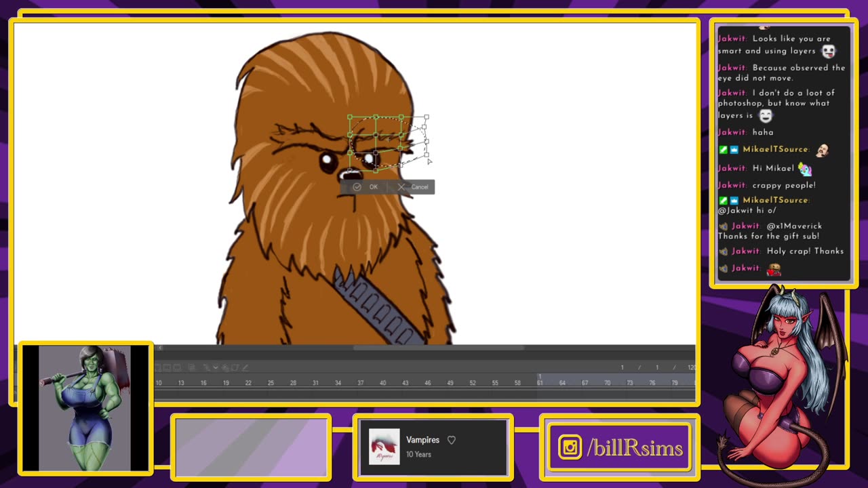The height and width of the screenshot is (488, 868).
Task: Jump to frame 10 on the timeline
Action: [159, 383]
